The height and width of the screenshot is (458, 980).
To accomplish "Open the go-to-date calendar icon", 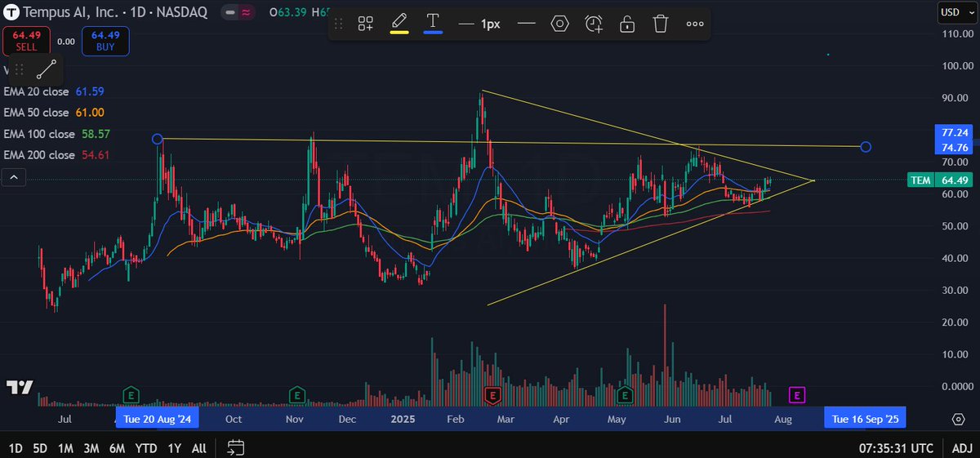I will pos(236,447).
